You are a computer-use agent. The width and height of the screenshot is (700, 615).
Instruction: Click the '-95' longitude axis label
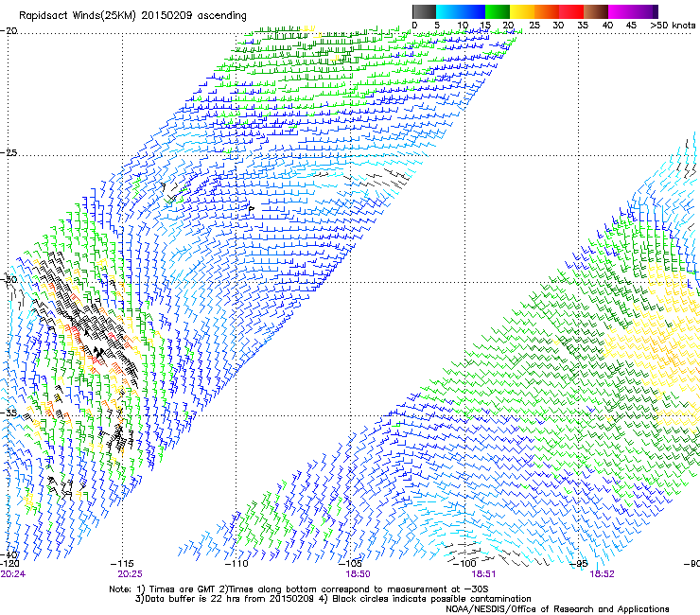coord(579,564)
